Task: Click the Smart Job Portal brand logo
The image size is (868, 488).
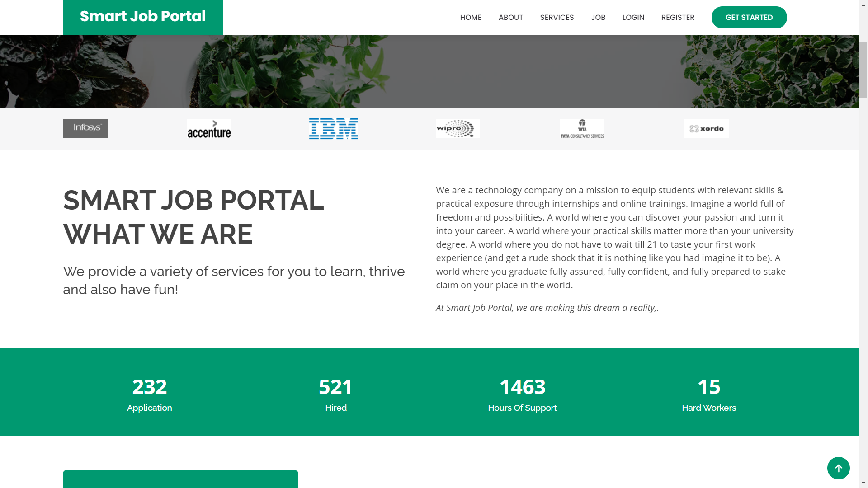Action: (x=142, y=17)
